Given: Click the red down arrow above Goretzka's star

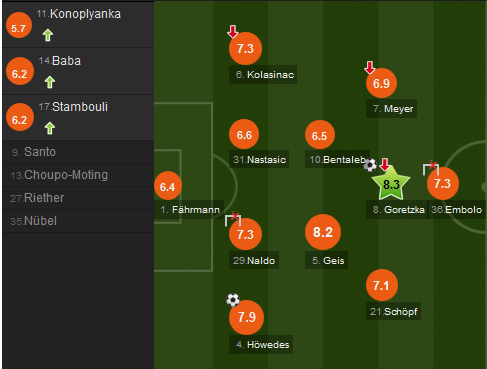Looking at the screenshot, I should pyautogui.click(x=385, y=164).
